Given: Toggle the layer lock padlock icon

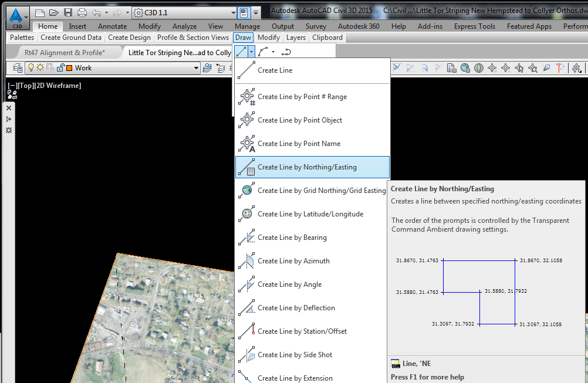Looking at the screenshot, I should tap(61, 67).
